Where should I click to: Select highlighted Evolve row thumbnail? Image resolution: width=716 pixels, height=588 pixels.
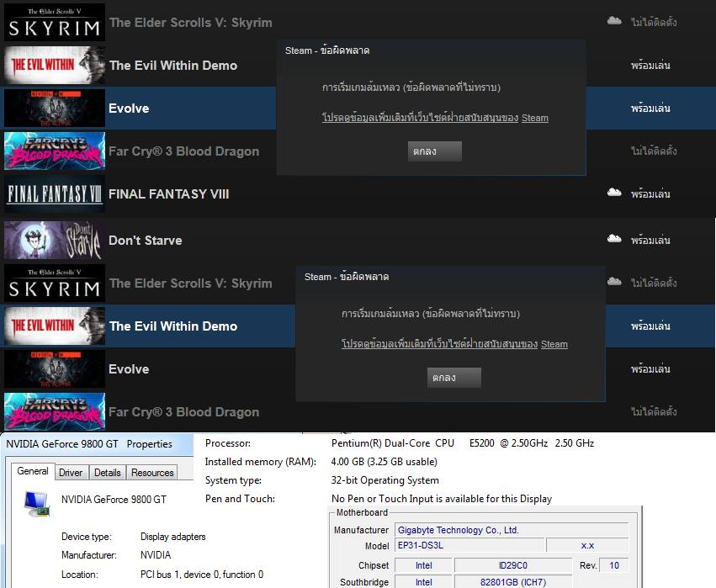[55, 109]
